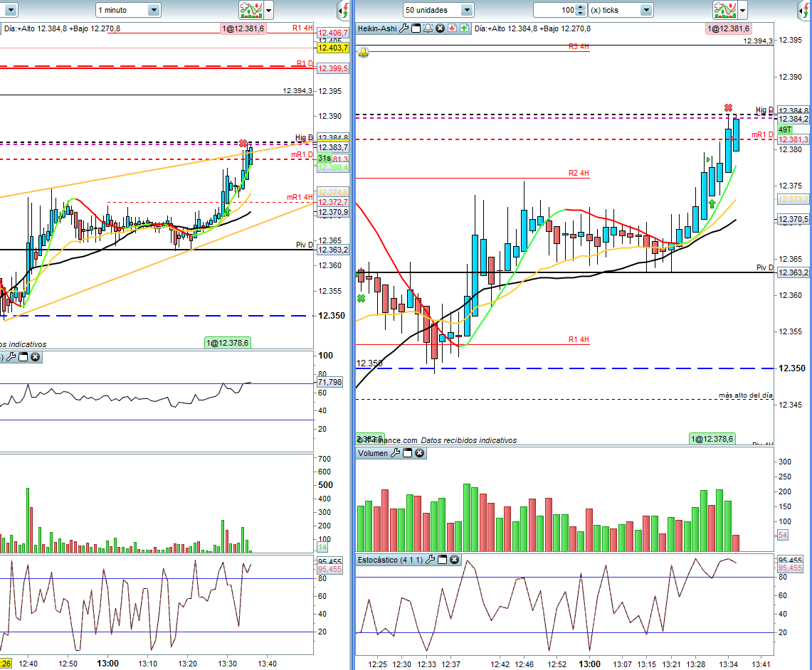This screenshot has width=812, height=670.
Task: Click 'R2 4H' level label on right chart
Action: coord(579,173)
